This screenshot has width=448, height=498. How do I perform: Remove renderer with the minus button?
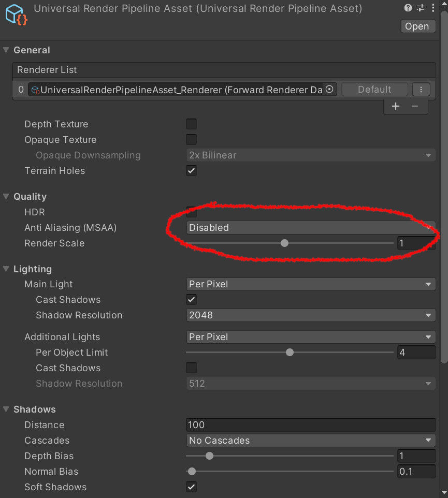(x=415, y=106)
